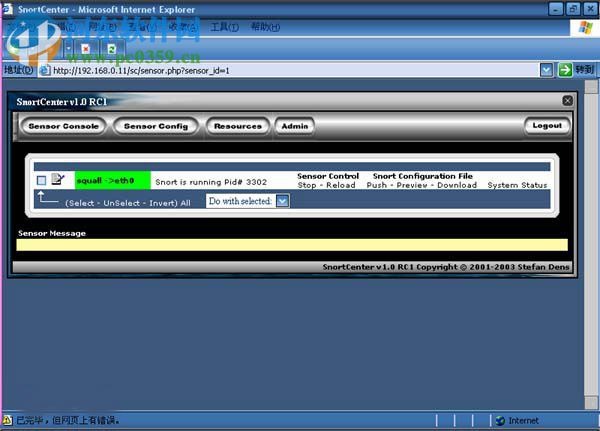The width and height of the screenshot is (600, 431).
Task: Open the Tools menu (工具)
Action: pyautogui.click(x=225, y=27)
